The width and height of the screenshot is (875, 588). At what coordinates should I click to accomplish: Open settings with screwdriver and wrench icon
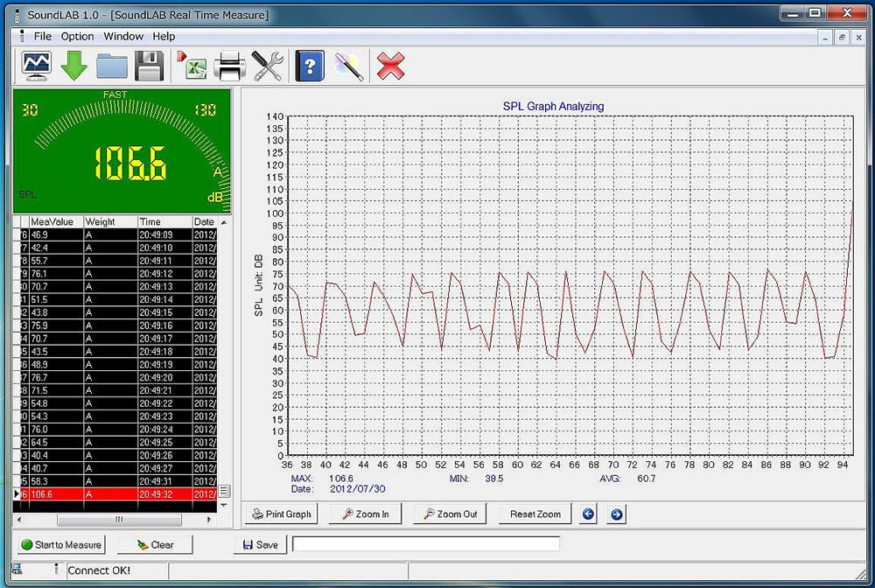click(x=267, y=66)
